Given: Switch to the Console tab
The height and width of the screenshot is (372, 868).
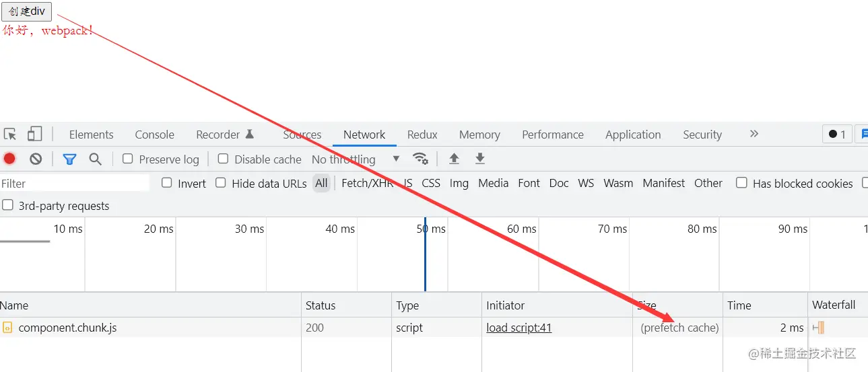Looking at the screenshot, I should point(154,135).
